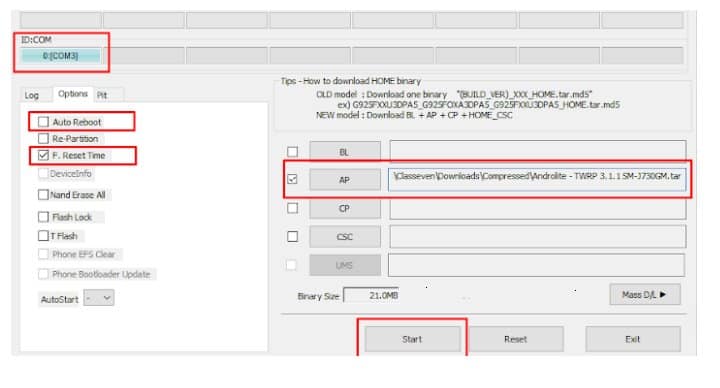
Task: Uncheck the F. Reset Time checkbox
Action: point(43,155)
